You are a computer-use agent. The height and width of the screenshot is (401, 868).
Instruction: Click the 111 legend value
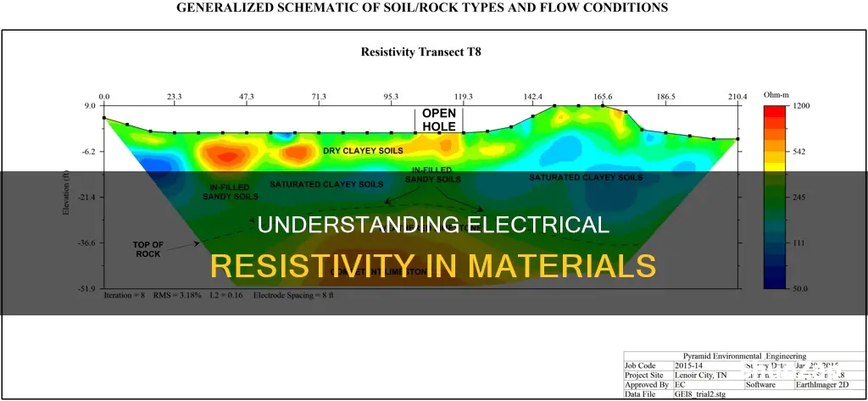(x=798, y=243)
